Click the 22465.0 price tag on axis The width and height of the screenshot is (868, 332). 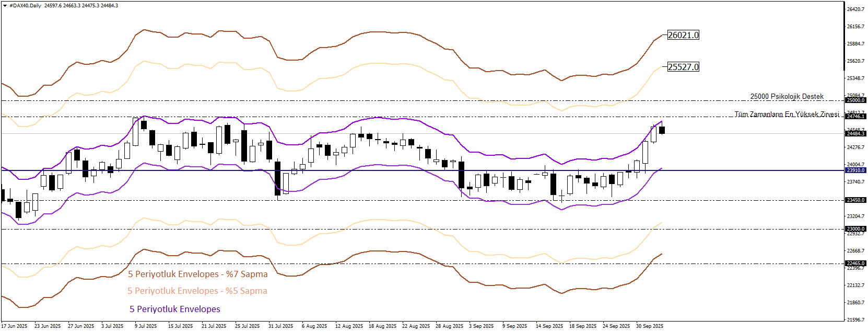855,264
